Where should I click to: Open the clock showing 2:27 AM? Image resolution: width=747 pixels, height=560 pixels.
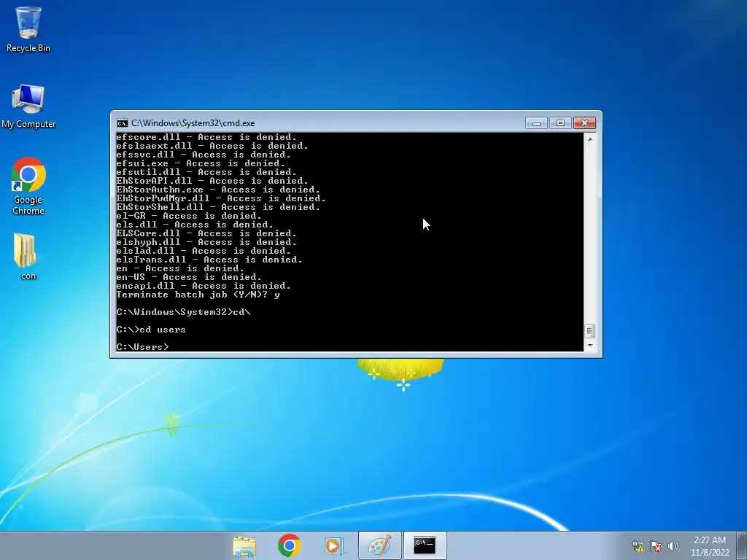point(710,540)
